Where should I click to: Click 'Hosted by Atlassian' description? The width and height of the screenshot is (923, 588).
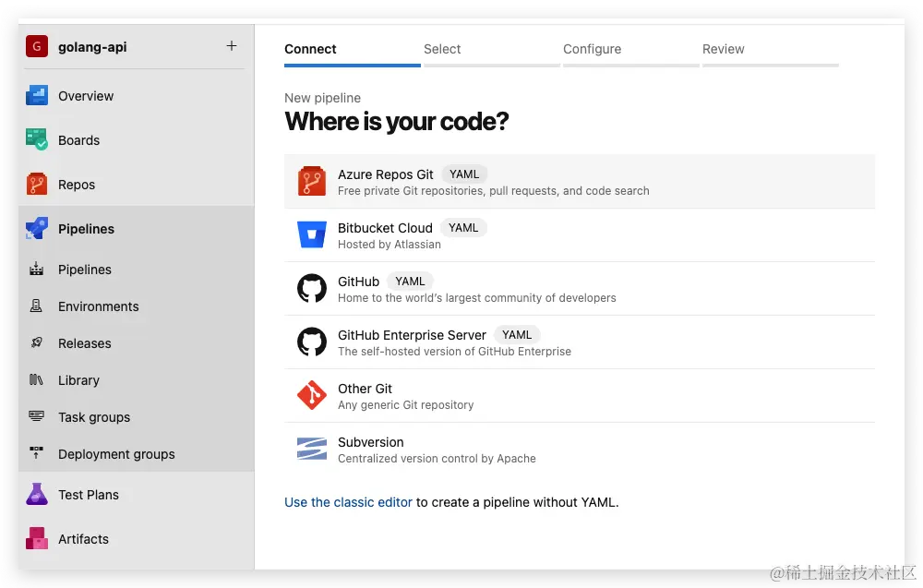point(390,245)
